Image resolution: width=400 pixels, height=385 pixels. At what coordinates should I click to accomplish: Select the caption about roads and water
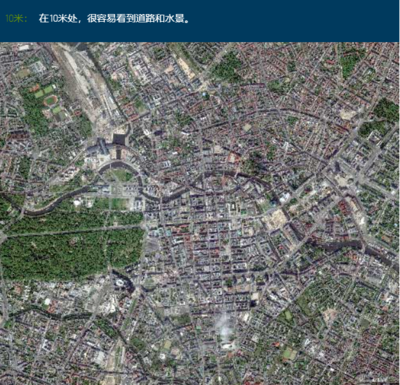tap(114, 18)
